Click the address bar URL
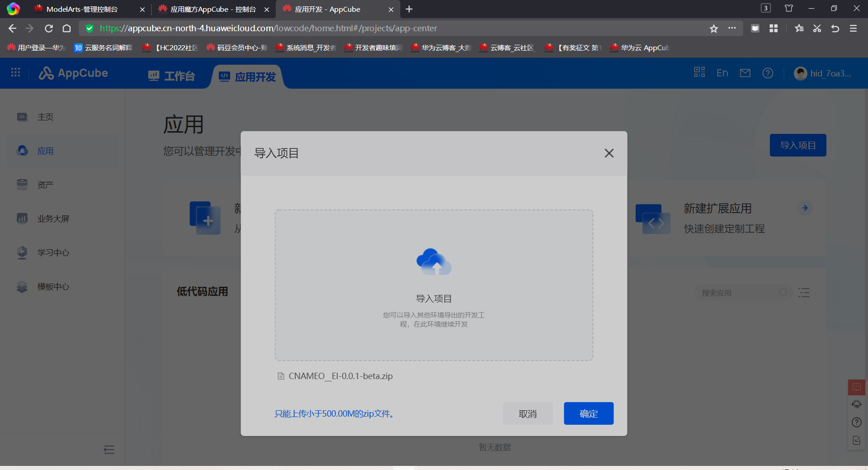The height and width of the screenshot is (470, 868). 269,28
